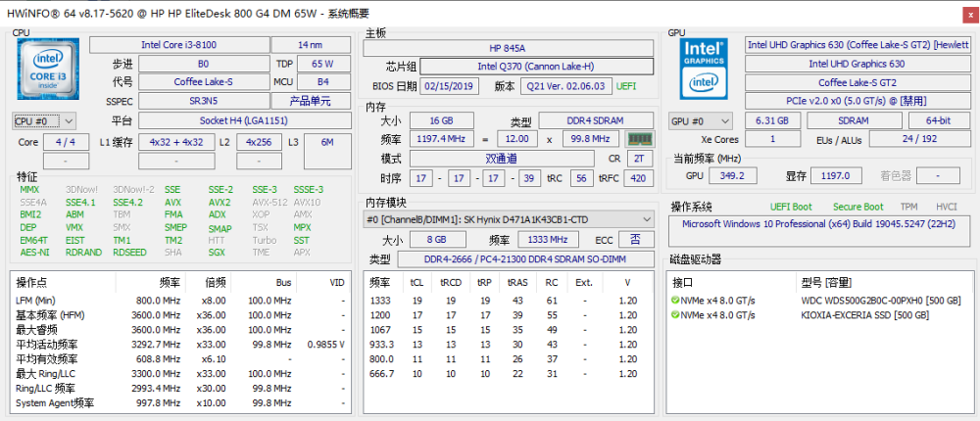
Task: Select the 基本频率 (HFM) row
Action: [x=180, y=315]
